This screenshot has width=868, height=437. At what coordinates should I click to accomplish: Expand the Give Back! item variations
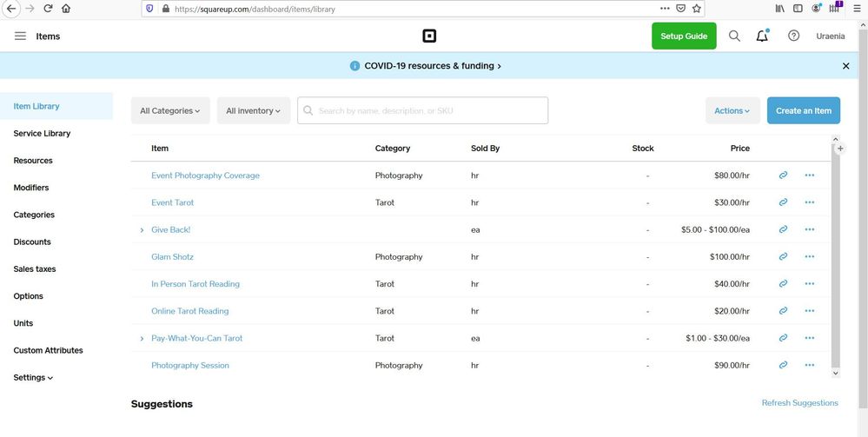pyautogui.click(x=142, y=230)
